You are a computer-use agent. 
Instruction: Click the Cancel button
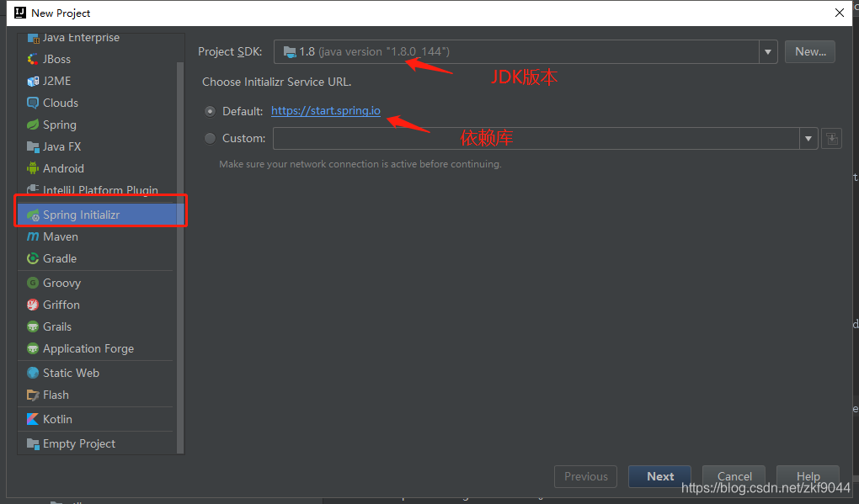(x=734, y=476)
